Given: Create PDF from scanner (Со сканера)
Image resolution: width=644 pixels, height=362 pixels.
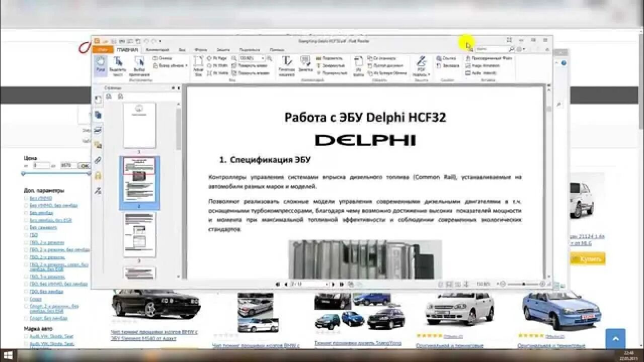Looking at the screenshot, I should pos(381,58).
